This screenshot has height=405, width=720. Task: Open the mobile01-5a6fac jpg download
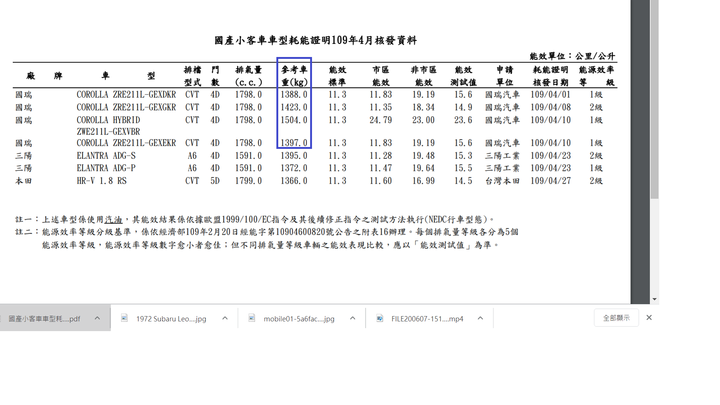click(x=298, y=318)
